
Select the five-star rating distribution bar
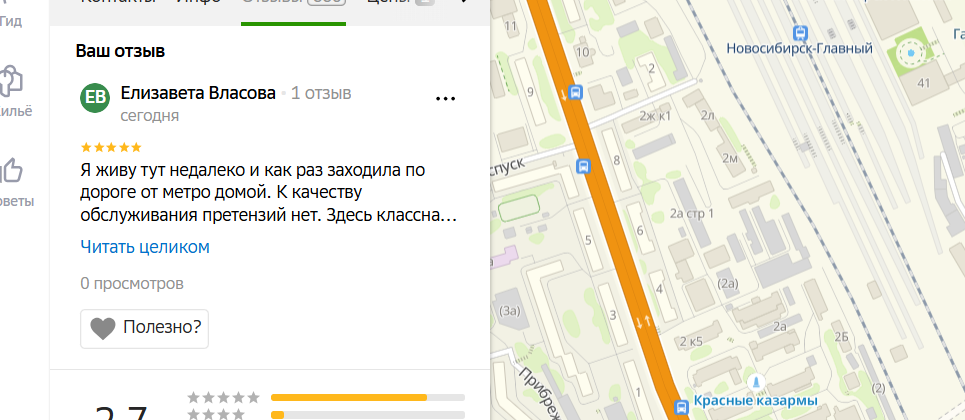pyautogui.click(x=367, y=397)
